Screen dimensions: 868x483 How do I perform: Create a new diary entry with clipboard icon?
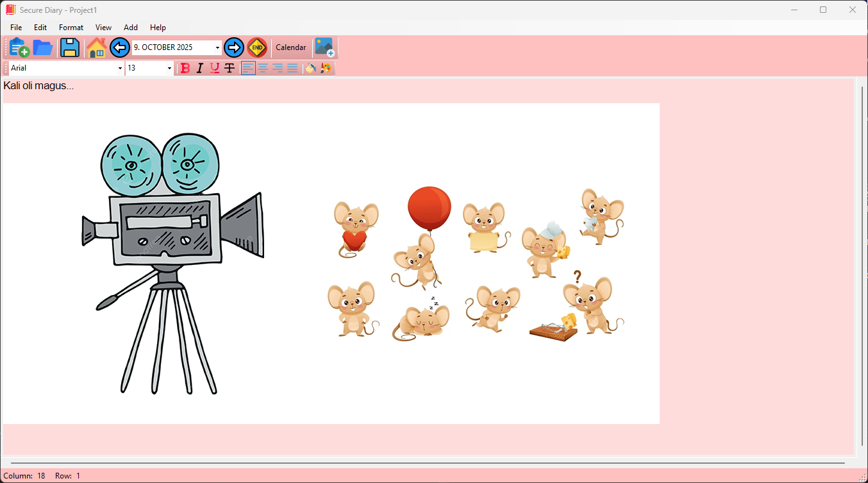(19, 47)
